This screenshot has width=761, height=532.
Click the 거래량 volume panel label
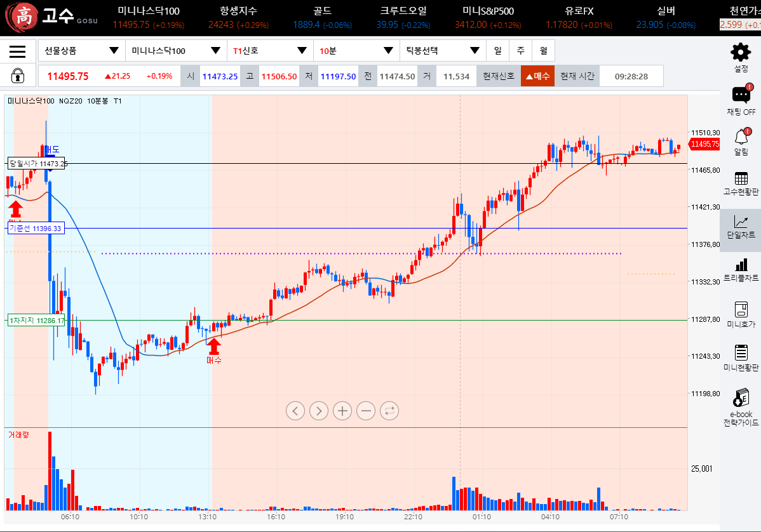18,434
